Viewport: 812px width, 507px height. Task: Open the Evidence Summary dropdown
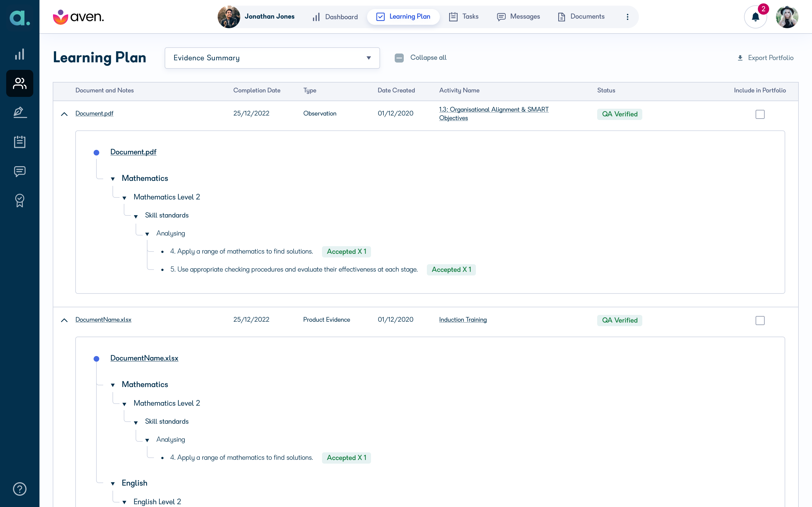[x=272, y=58]
